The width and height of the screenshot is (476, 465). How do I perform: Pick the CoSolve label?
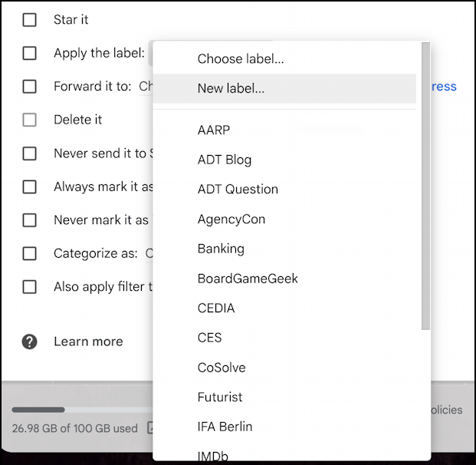coord(284,368)
